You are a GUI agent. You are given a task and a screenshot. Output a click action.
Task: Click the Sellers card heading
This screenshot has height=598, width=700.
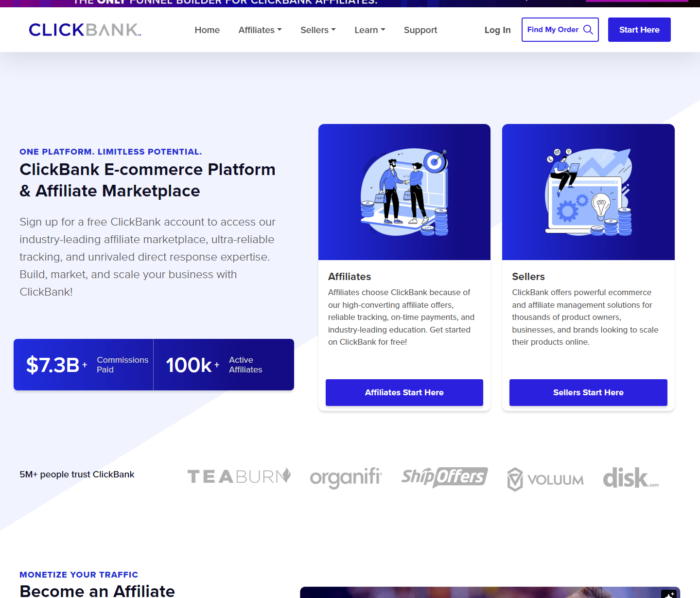tap(528, 277)
